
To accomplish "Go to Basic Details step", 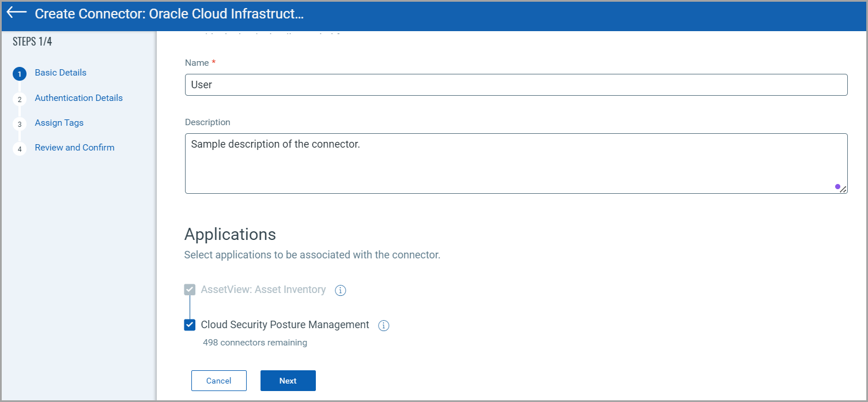I will pos(61,73).
